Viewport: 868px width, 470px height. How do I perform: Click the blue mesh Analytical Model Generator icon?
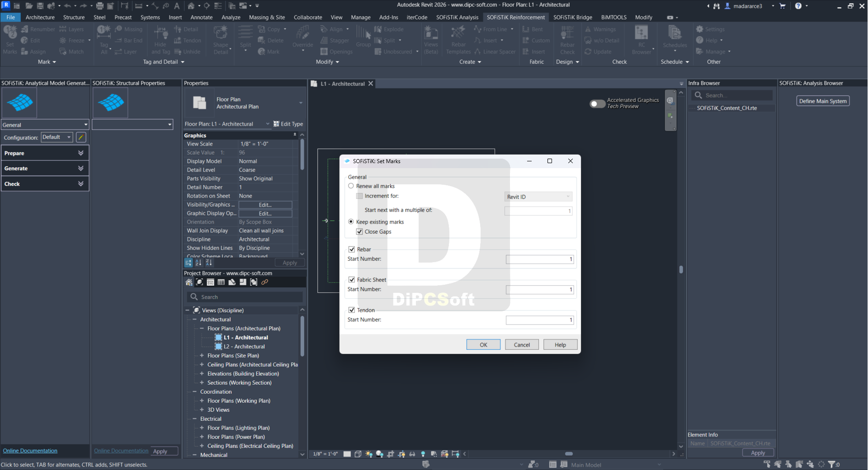click(20, 103)
